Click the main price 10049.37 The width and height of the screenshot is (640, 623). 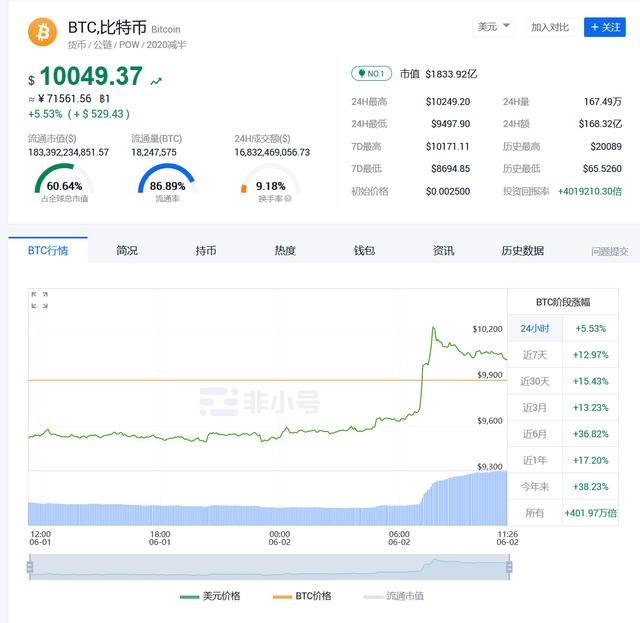[x=91, y=76]
